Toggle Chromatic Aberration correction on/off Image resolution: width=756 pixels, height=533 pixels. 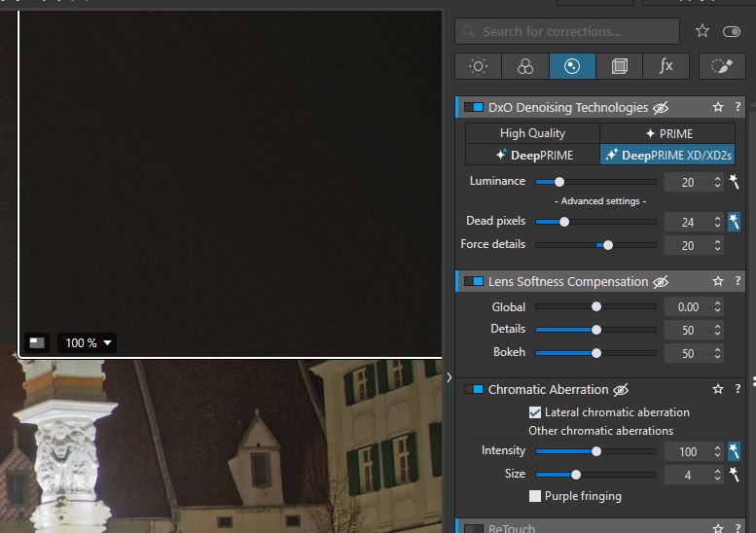pyautogui.click(x=474, y=389)
